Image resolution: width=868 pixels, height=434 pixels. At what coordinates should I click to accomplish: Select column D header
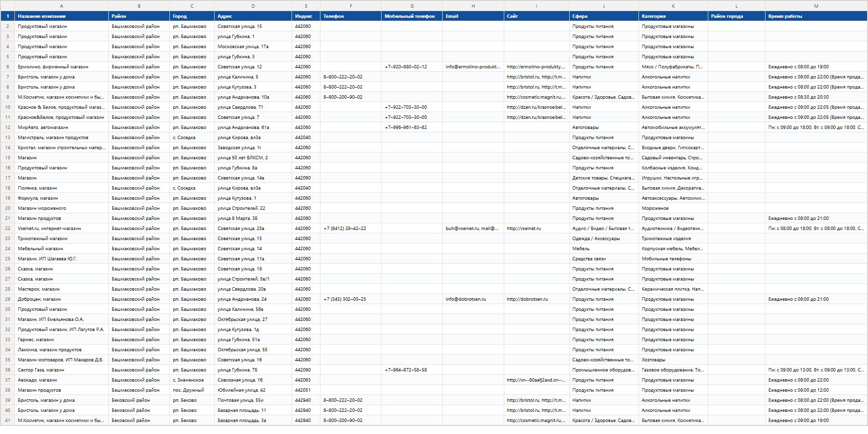coord(253,6)
